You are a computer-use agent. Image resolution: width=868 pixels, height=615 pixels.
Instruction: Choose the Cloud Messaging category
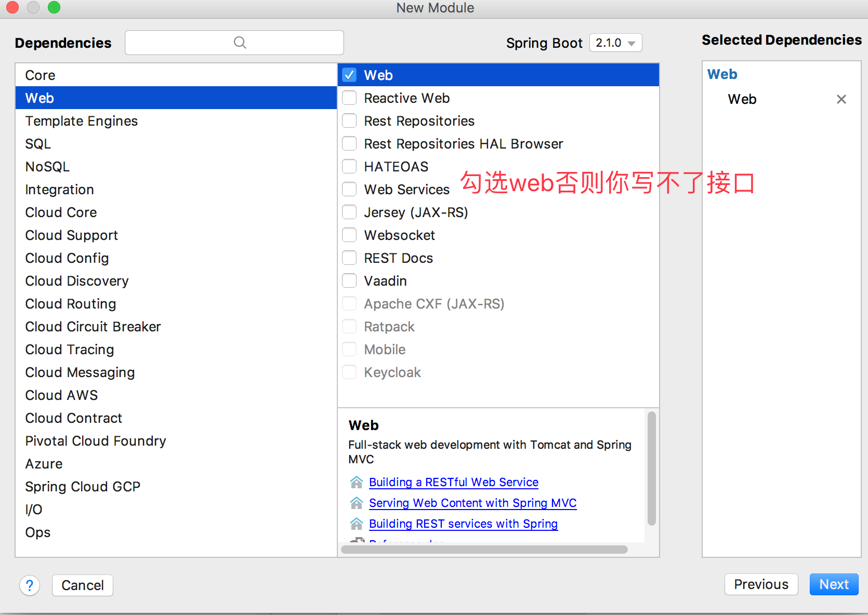pyautogui.click(x=176, y=372)
